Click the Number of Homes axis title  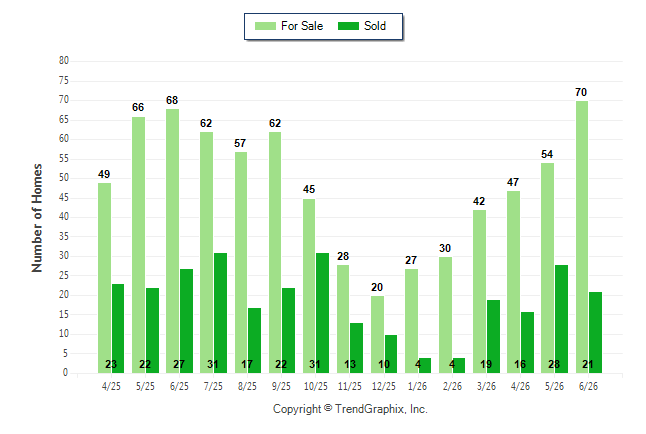(37, 218)
